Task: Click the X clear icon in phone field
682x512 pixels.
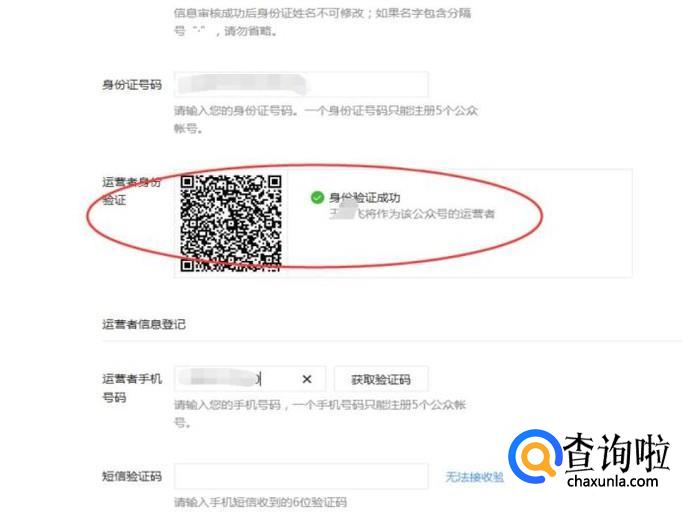Action: [x=307, y=379]
